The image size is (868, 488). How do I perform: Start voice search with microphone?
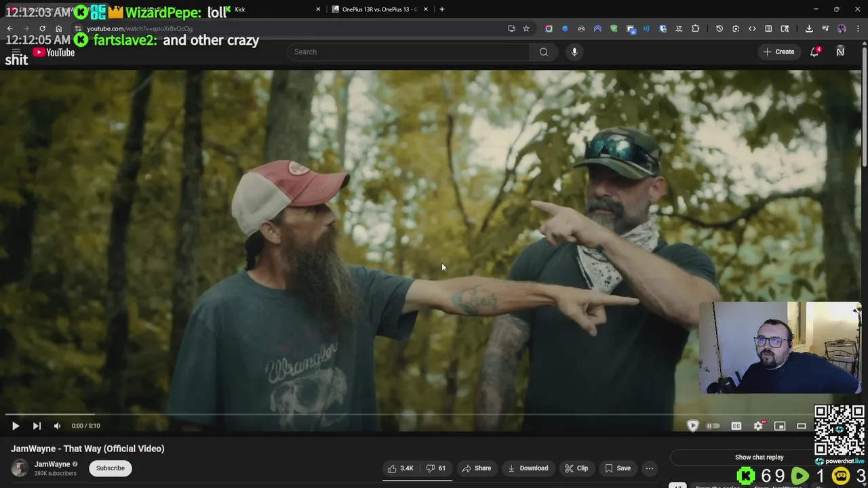coord(574,52)
